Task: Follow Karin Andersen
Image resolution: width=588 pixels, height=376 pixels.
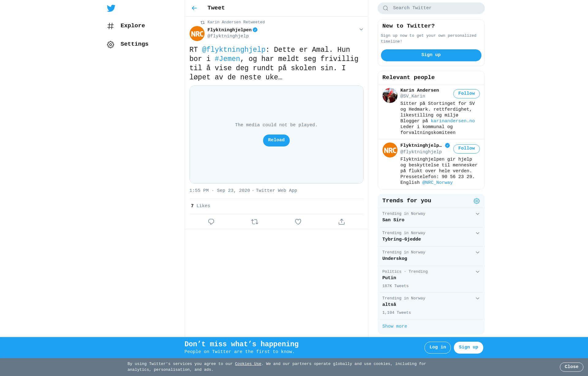Action: pos(466,94)
